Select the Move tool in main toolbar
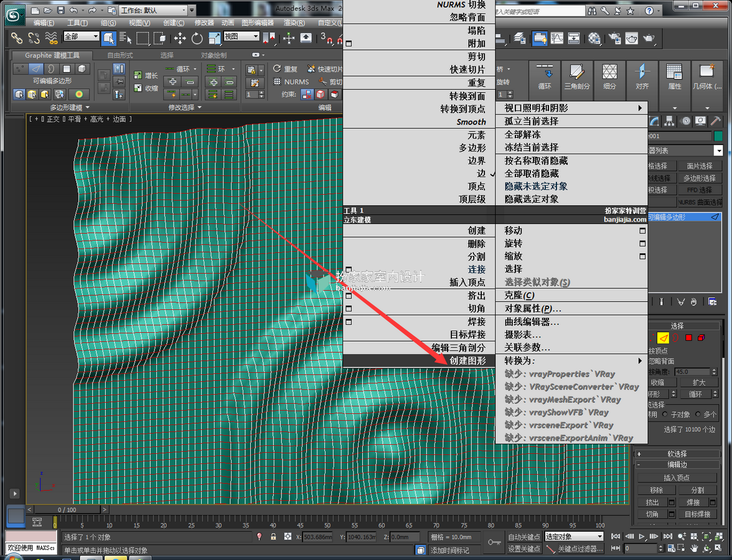The image size is (732, 560). [x=180, y=38]
